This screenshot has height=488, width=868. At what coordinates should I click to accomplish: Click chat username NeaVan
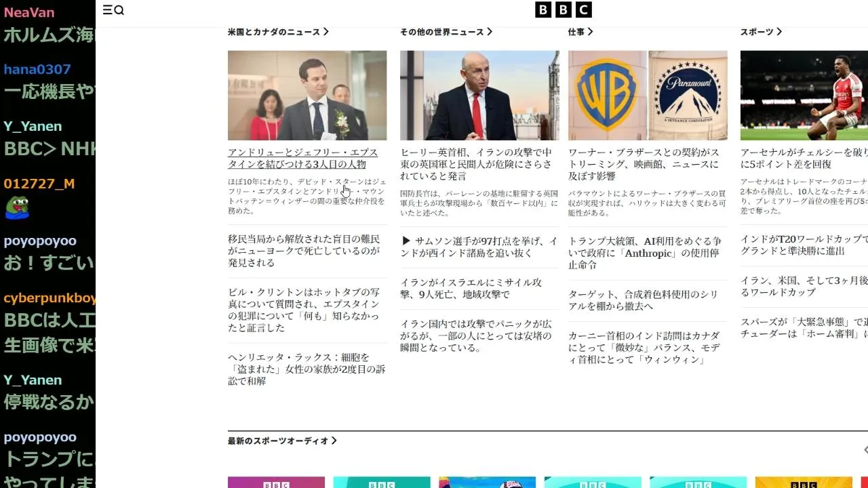click(x=29, y=12)
